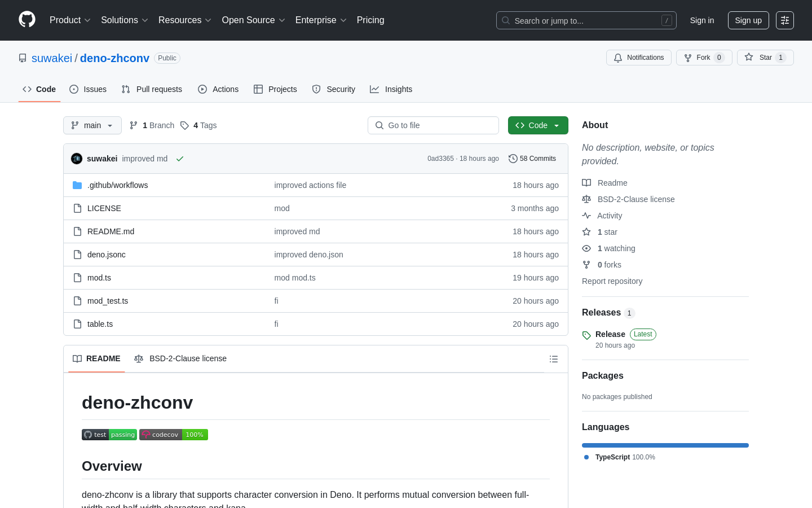The image size is (812, 508).
Task: Click the deno.jsonc file icon
Action: click(77, 255)
